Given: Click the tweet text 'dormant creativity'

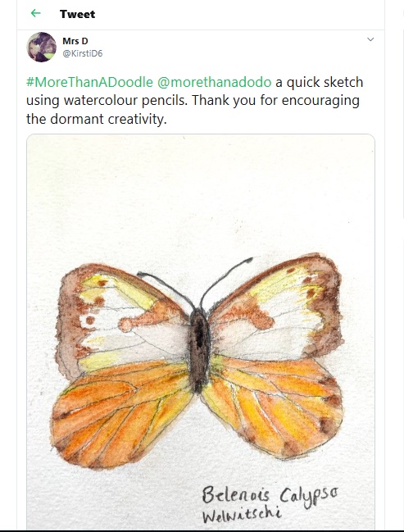Looking at the screenshot, I should pos(107,119).
